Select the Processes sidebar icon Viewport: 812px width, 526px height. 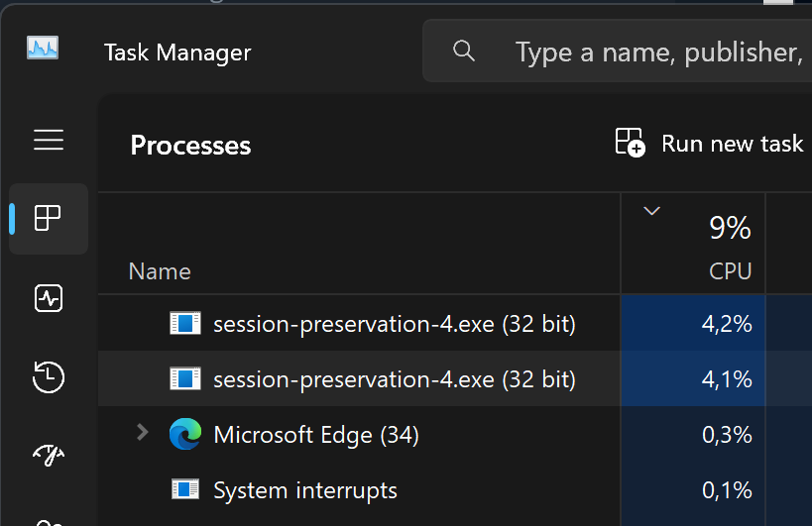(49, 218)
